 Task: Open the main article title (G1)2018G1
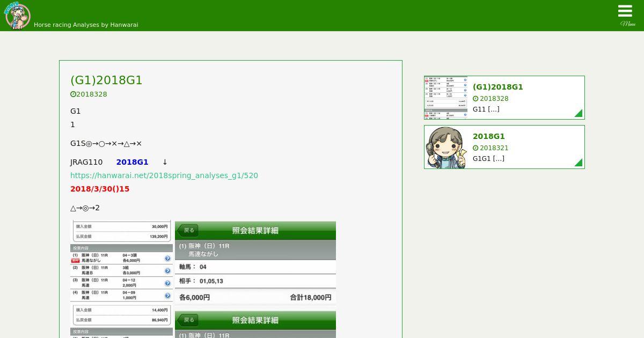(x=106, y=80)
